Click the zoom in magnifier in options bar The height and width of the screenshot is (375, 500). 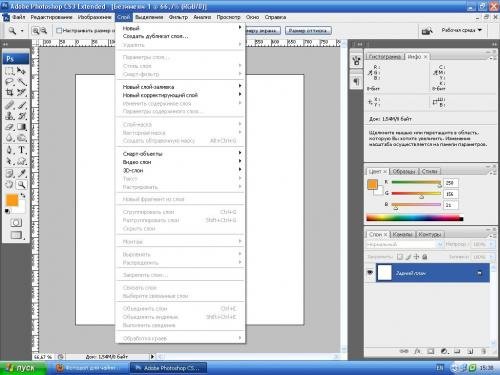[36, 31]
